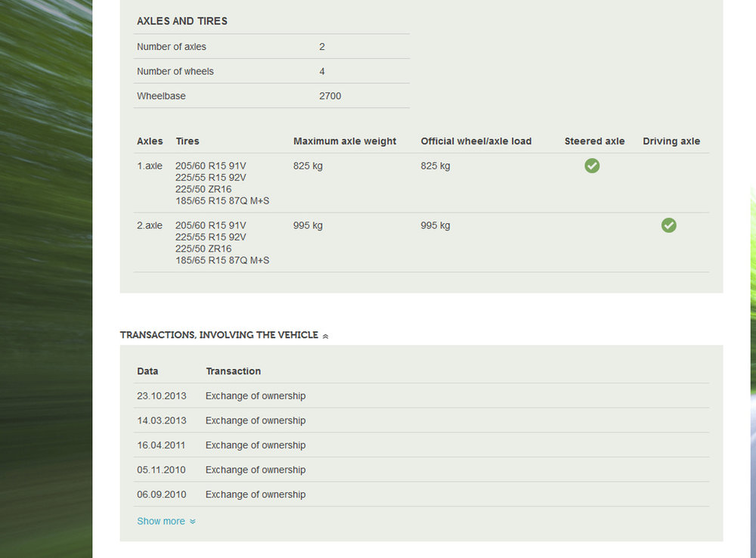Click the 05.11.2010 transaction row
This screenshot has height=558, width=756.
pos(421,470)
